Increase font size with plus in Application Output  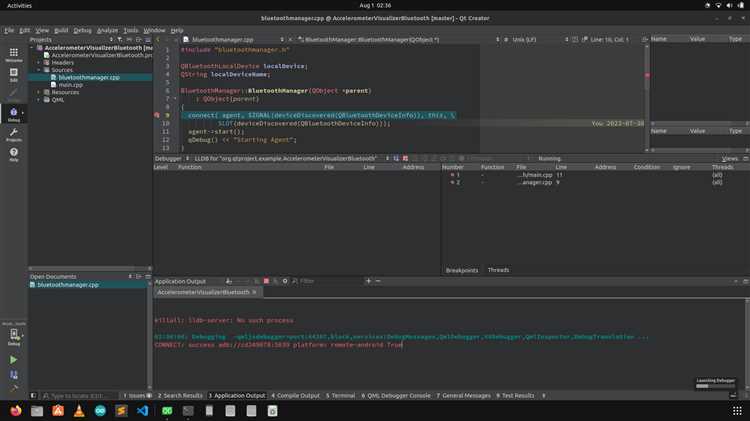(368, 281)
